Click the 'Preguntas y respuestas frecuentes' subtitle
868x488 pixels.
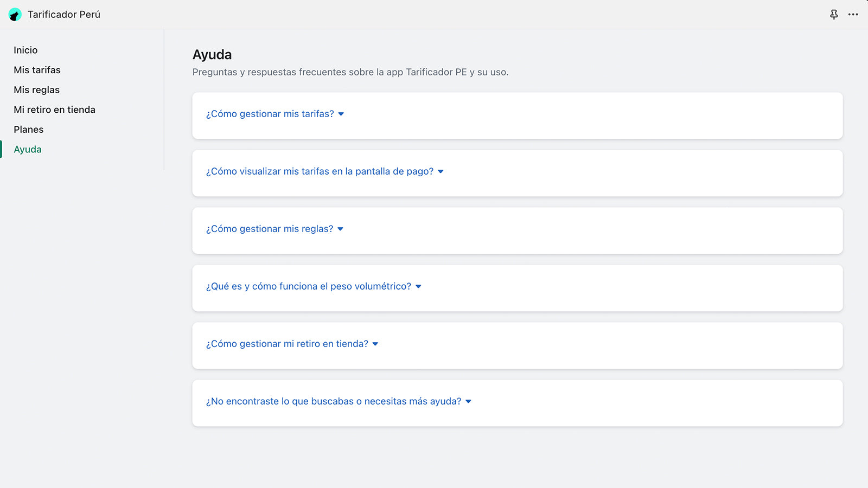point(350,72)
